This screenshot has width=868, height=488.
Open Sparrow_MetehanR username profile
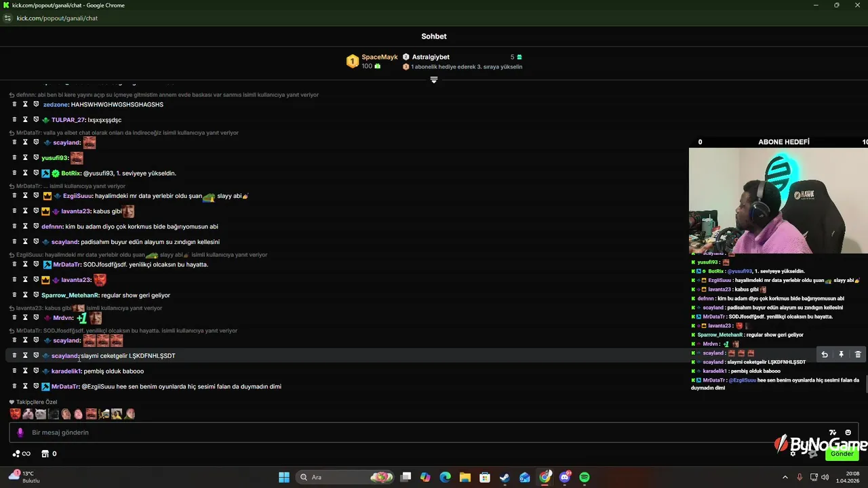point(70,295)
